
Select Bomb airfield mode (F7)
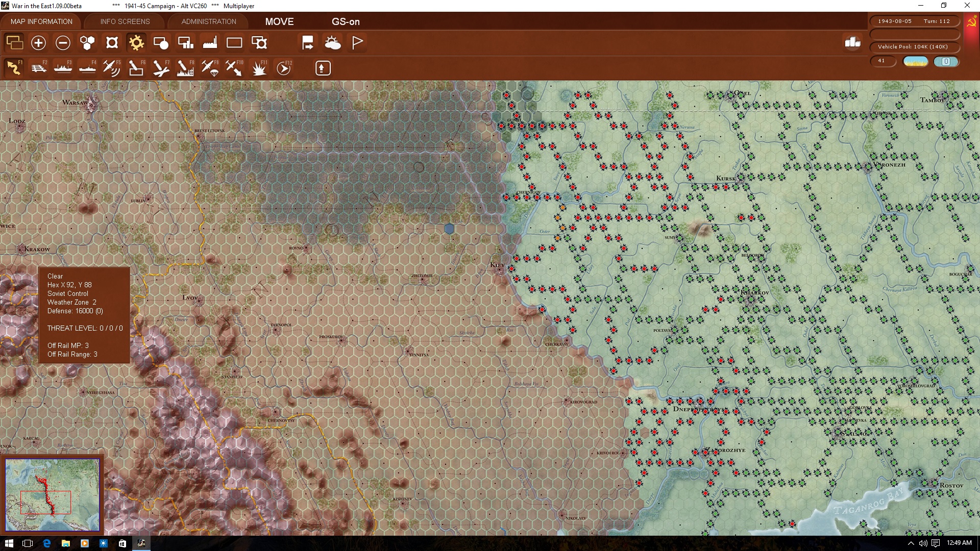click(161, 68)
